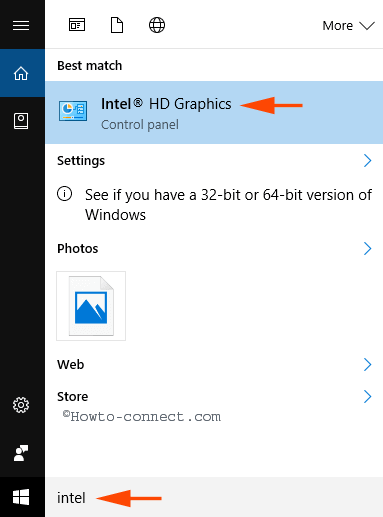Open the Feedback person icon in the sidebar
Viewport: 383px width, 517px height.
pyautogui.click(x=21, y=453)
